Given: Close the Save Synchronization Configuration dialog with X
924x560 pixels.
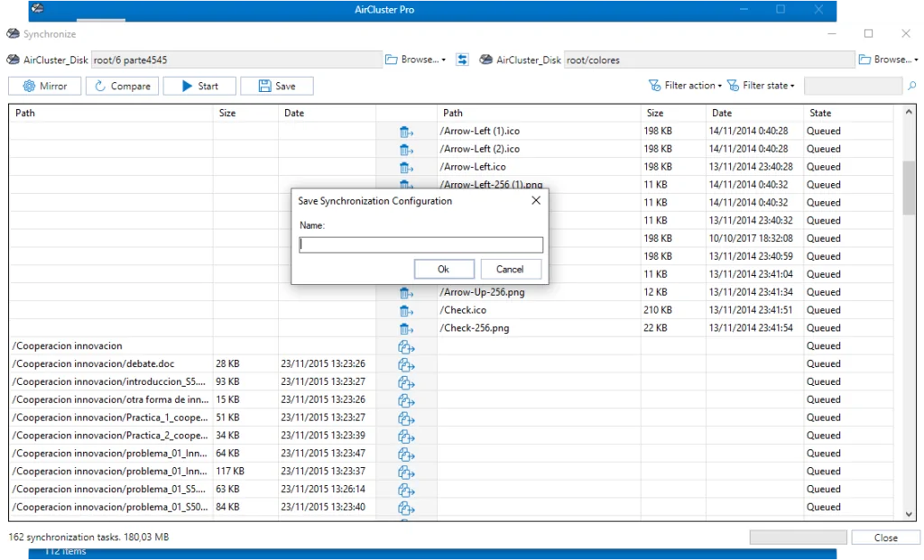Looking at the screenshot, I should tap(536, 200).
